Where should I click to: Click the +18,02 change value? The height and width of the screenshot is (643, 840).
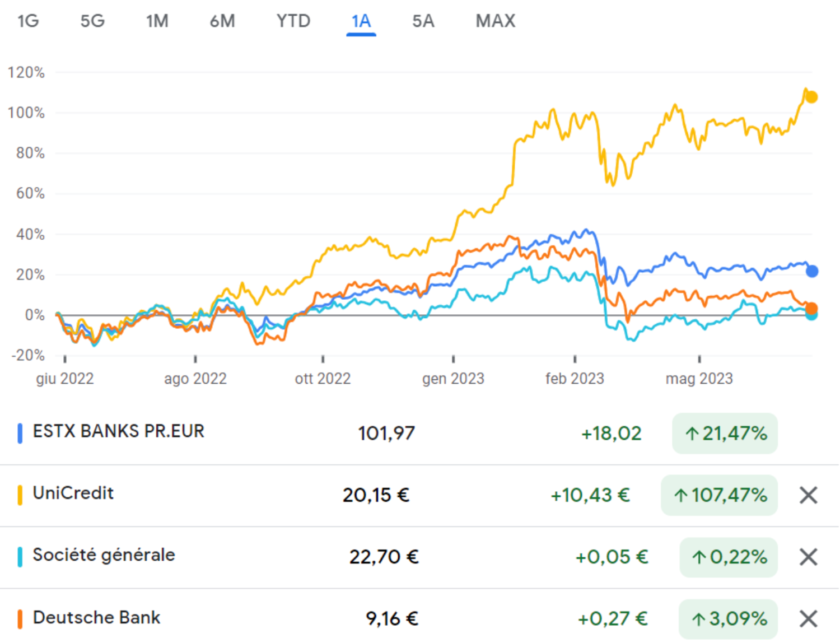[611, 434]
